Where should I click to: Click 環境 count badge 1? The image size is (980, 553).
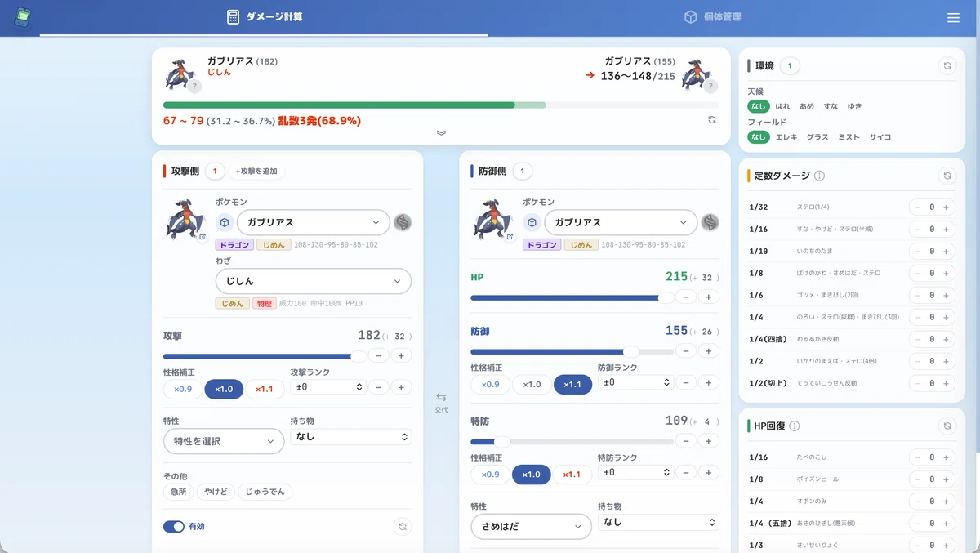pos(790,66)
